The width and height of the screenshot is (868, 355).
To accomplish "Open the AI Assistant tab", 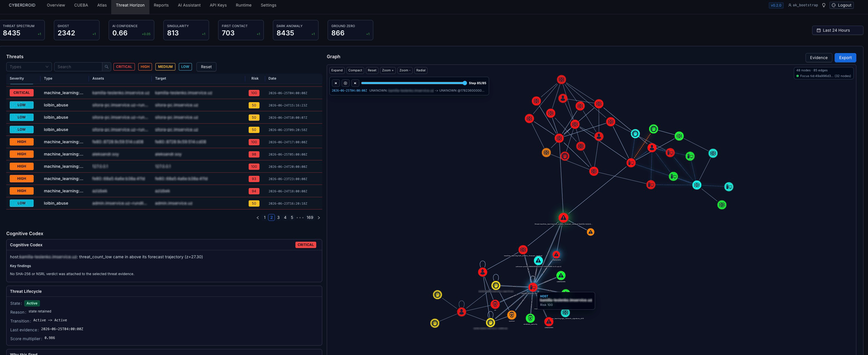I will click(189, 5).
